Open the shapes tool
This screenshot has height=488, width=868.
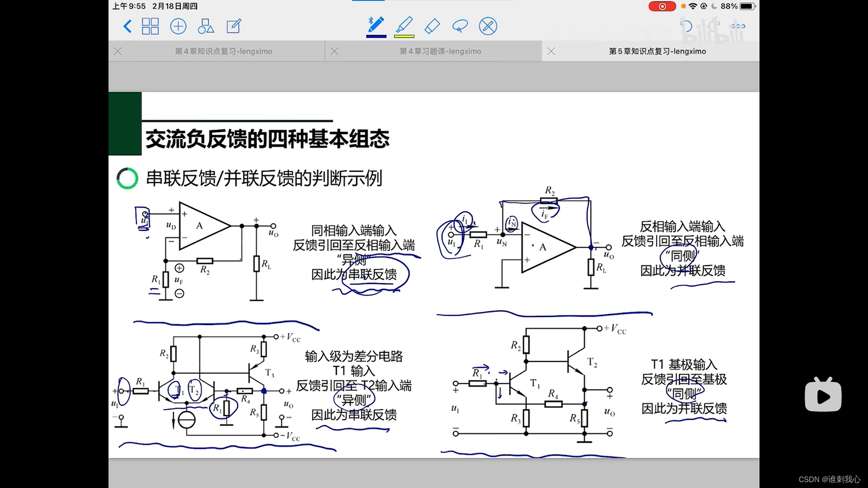pos(206,26)
